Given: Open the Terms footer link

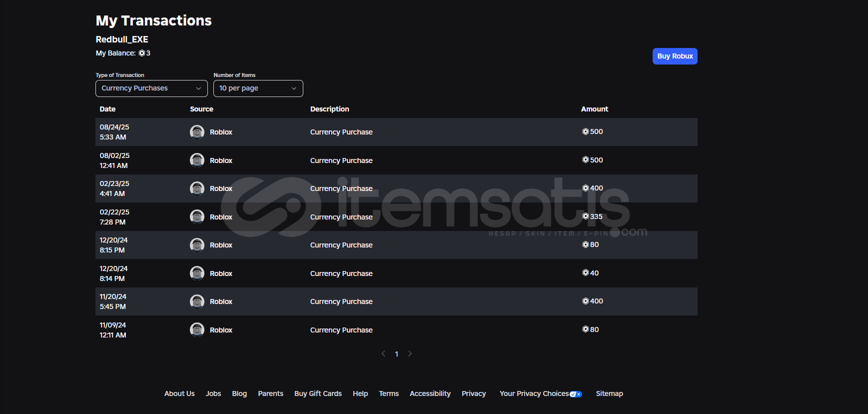Looking at the screenshot, I should [389, 393].
